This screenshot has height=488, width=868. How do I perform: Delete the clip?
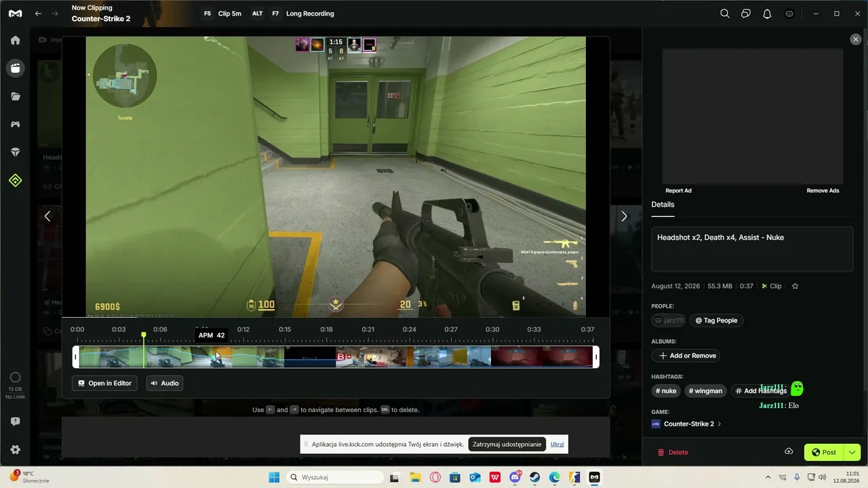pyautogui.click(x=673, y=452)
